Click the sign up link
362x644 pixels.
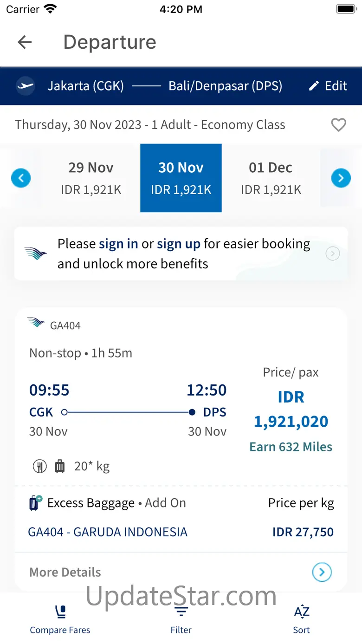[x=179, y=244]
